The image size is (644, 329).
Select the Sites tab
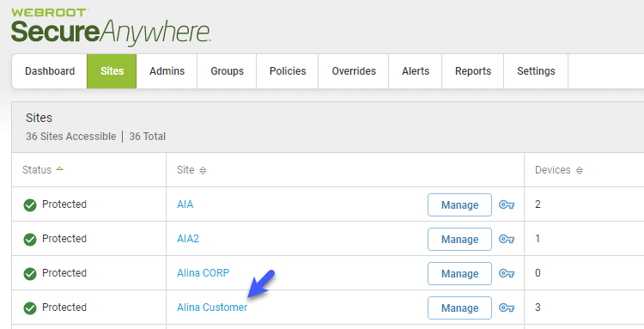tap(112, 71)
